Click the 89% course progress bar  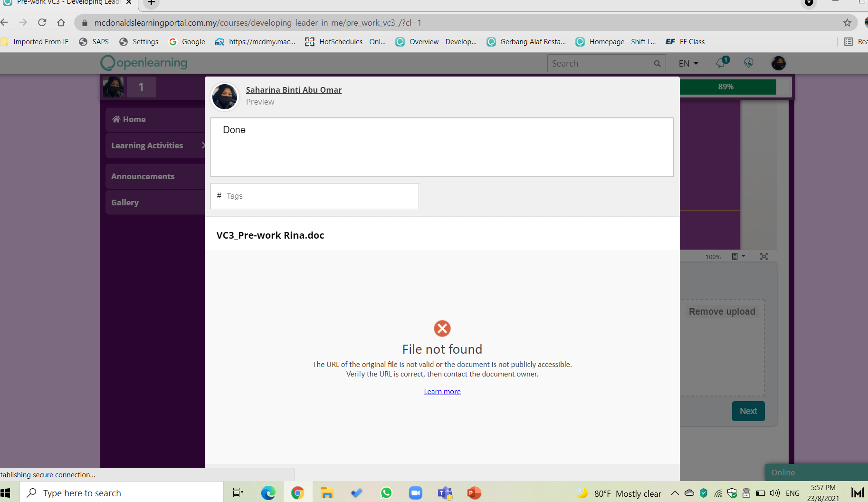[x=727, y=87]
